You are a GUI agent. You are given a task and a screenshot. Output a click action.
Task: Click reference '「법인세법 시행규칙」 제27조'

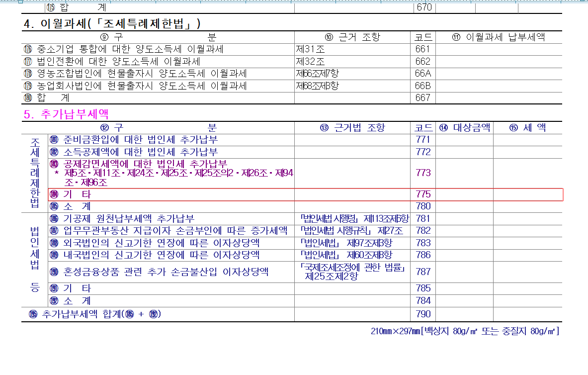coord(352,231)
